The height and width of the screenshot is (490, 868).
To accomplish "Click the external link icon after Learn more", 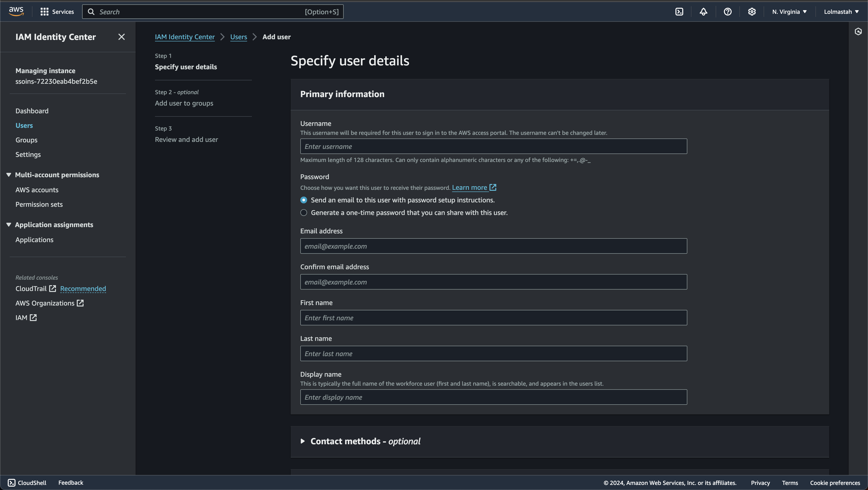I will coord(493,187).
